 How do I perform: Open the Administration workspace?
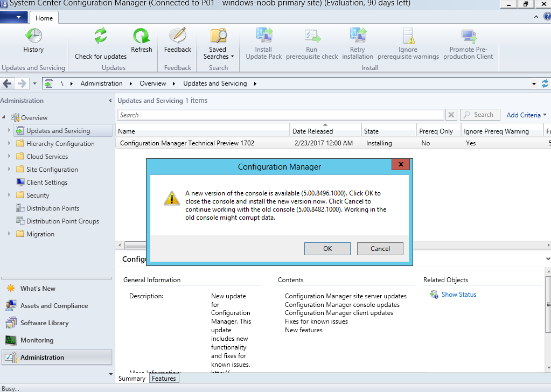point(57,357)
